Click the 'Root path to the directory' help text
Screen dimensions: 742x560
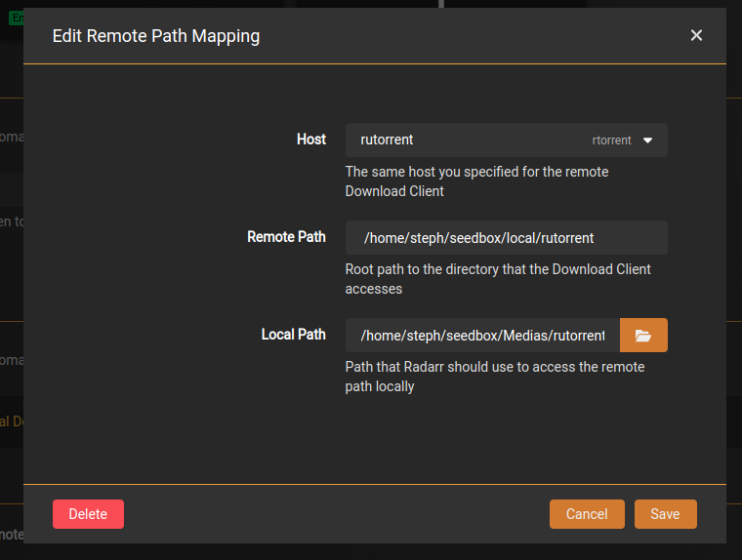[498, 279]
